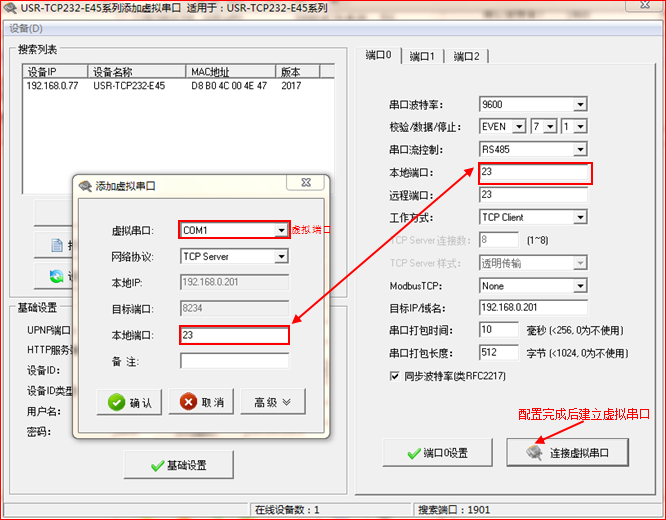Switch to 端口1 tab
The width and height of the screenshot is (666, 520).
point(422,56)
